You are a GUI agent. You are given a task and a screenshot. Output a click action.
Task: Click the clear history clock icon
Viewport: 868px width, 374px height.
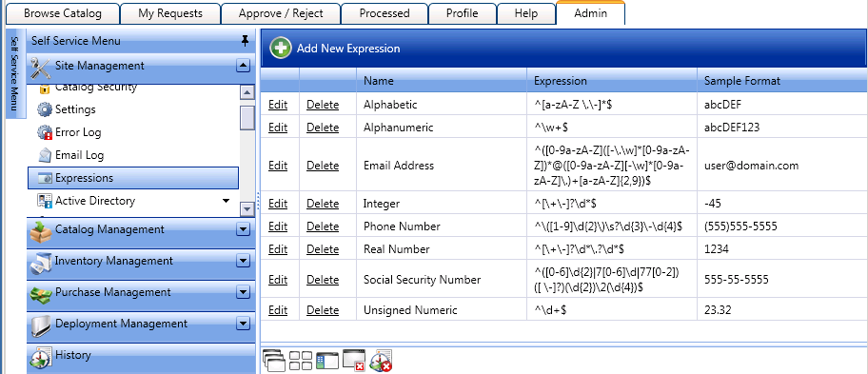(x=381, y=360)
